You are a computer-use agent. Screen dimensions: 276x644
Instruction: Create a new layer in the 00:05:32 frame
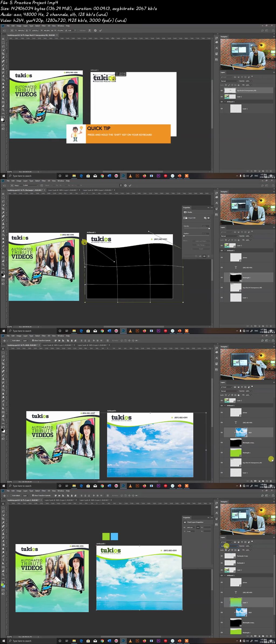267,481
